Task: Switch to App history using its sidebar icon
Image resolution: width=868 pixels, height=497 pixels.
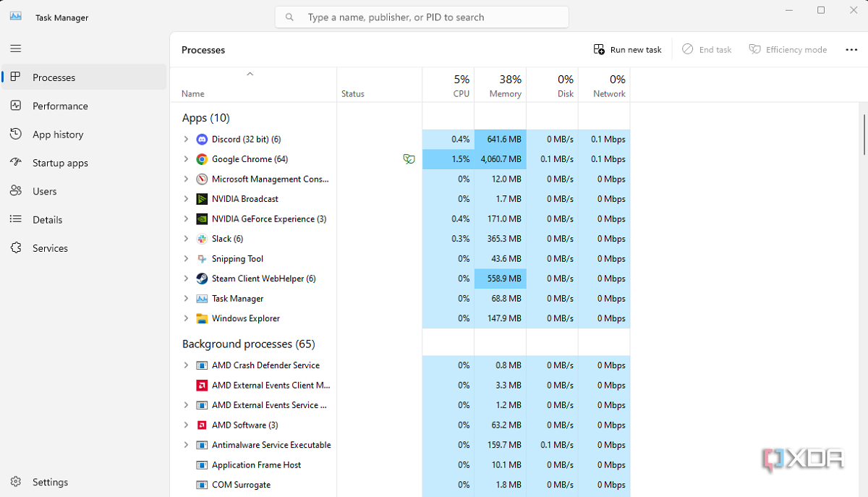Action: 15,134
